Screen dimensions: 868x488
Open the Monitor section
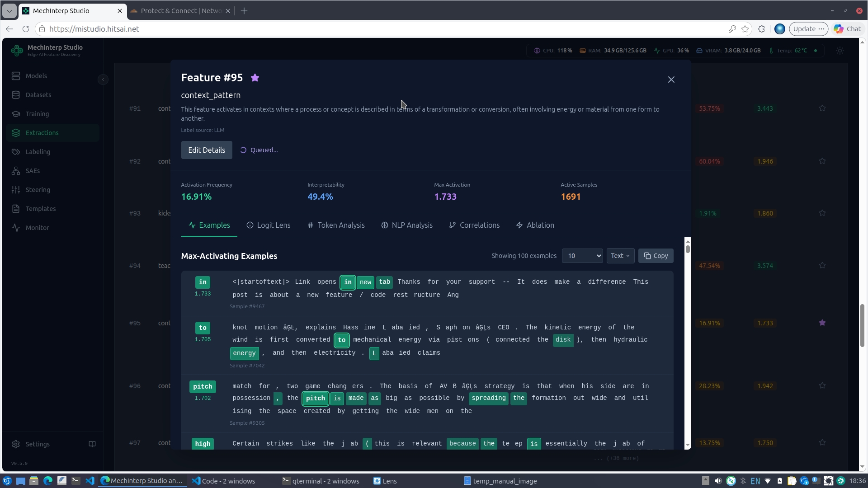[53, 228]
